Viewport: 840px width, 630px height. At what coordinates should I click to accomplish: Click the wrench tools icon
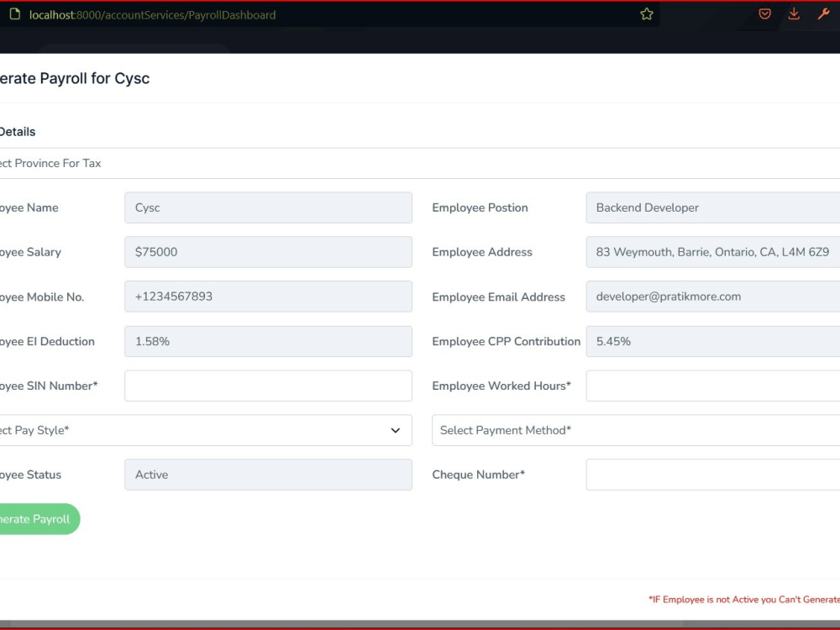[824, 13]
